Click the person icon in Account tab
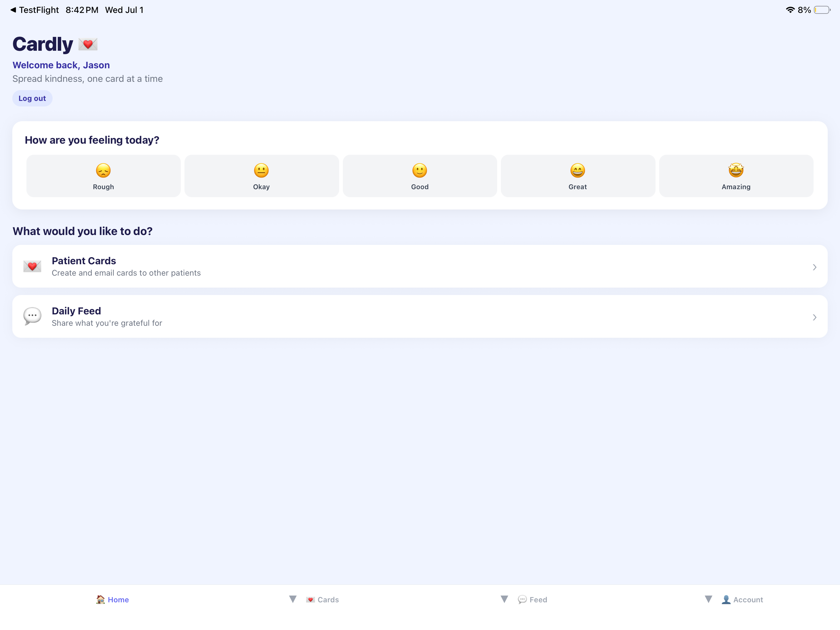This screenshot has width=840, height=630. [x=726, y=600]
